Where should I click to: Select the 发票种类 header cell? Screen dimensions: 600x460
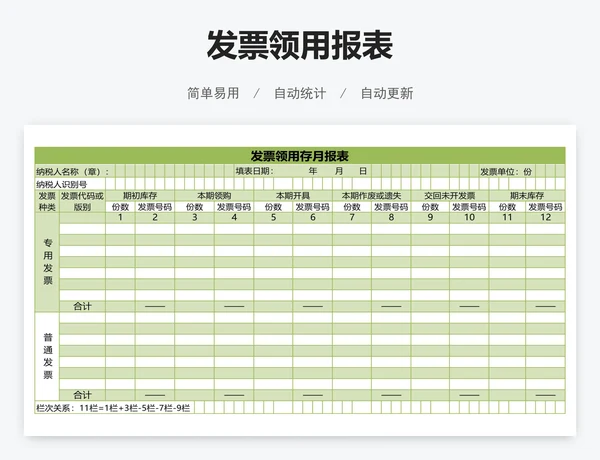point(47,202)
